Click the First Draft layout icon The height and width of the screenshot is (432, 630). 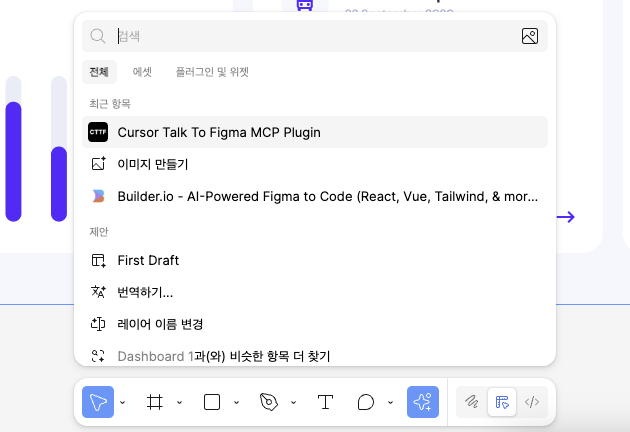98,260
